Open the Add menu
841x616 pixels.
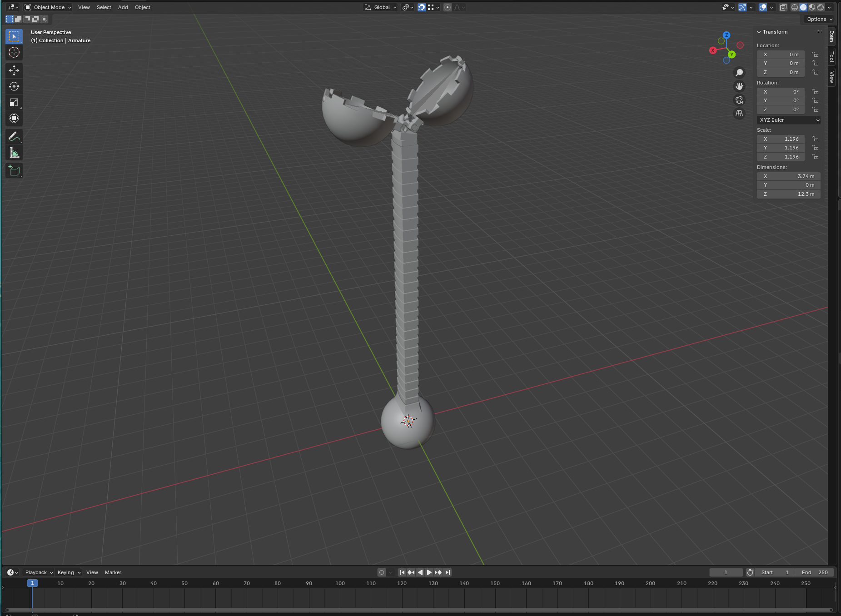tap(123, 7)
